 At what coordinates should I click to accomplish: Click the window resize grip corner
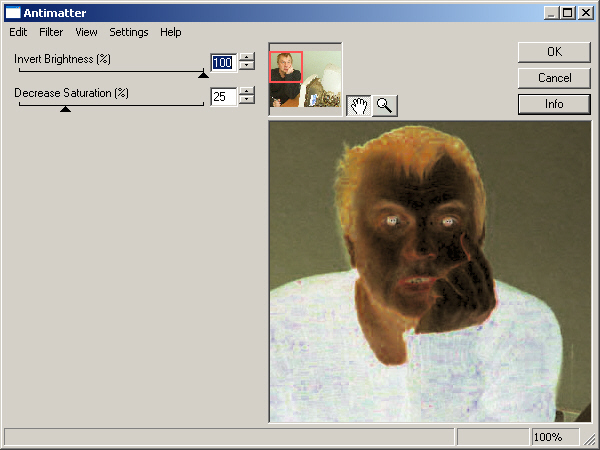pos(589,439)
